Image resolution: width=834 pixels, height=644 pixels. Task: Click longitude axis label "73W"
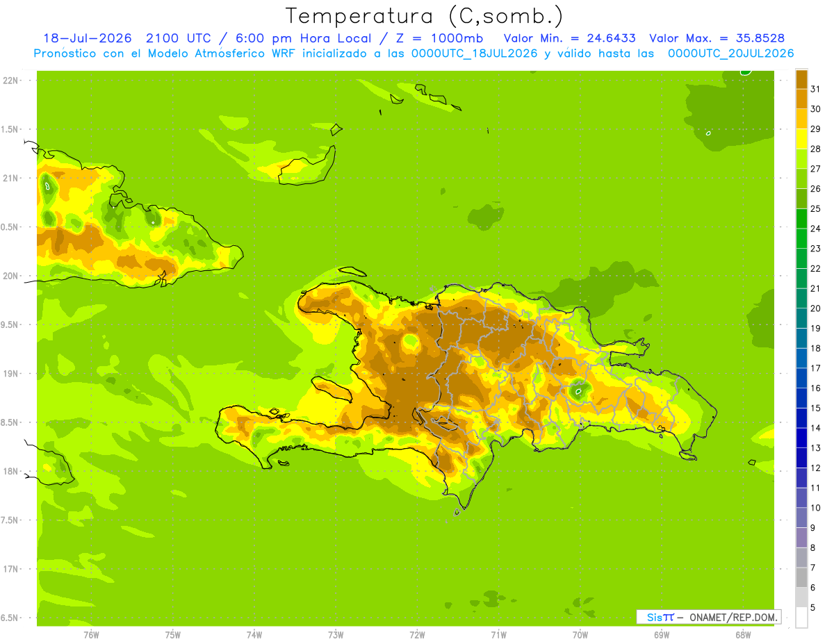[x=336, y=635]
